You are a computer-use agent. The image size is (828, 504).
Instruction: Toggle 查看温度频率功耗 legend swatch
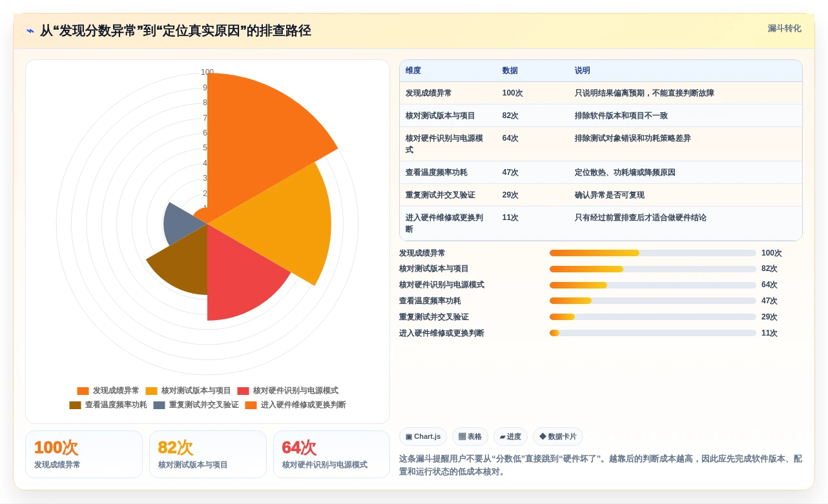point(75,405)
